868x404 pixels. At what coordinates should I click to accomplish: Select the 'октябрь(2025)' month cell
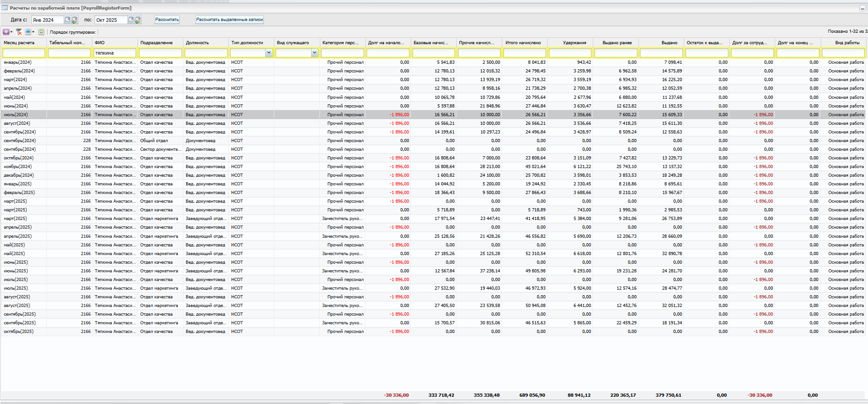tap(24, 332)
